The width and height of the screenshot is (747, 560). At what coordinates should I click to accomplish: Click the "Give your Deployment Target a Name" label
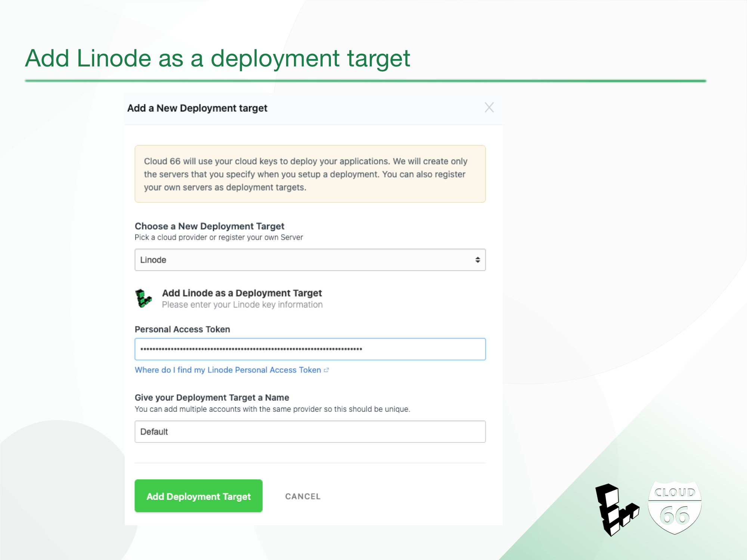pos(212,398)
